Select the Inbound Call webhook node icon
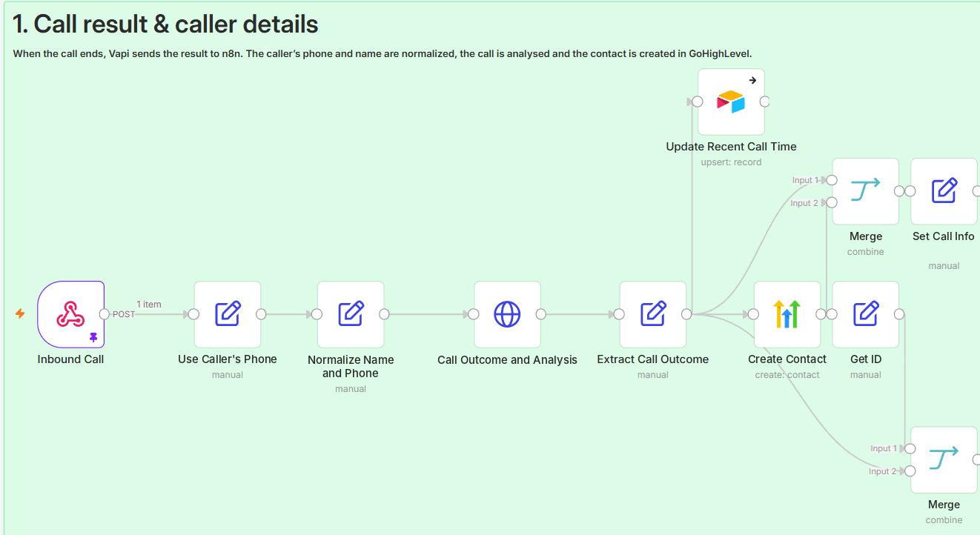This screenshot has width=980, height=535. pyautogui.click(x=71, y=314)
